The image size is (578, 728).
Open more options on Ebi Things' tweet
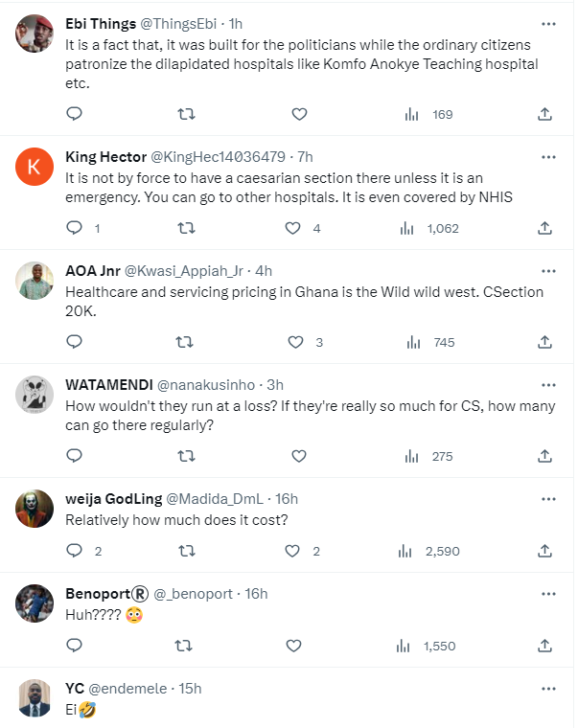[548, 23]
